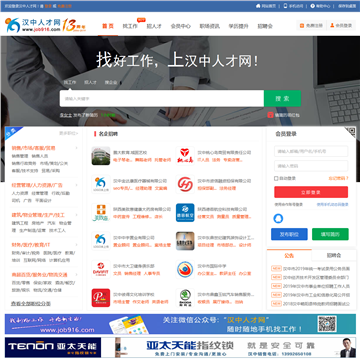Focus the username/email/phone login field

point(311,151)
